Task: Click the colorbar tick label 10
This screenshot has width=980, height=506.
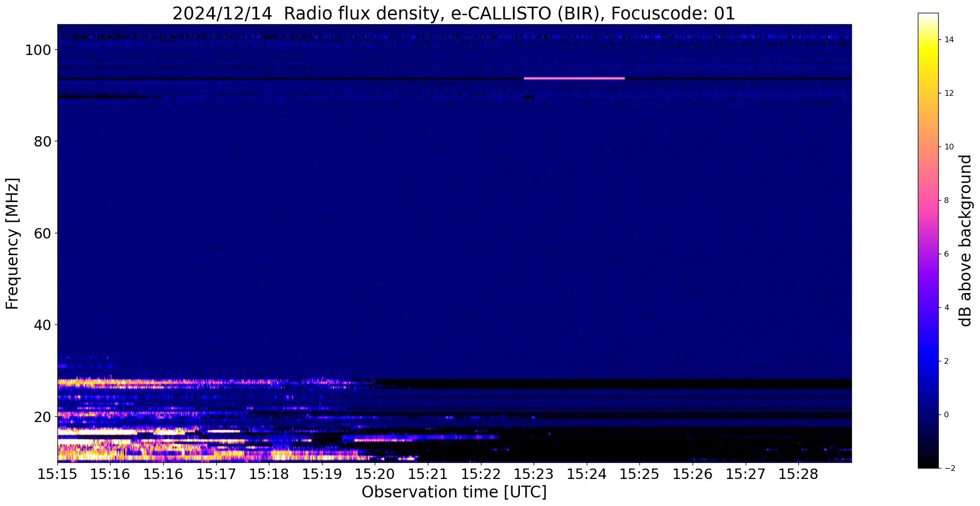Action: point(949,147)
